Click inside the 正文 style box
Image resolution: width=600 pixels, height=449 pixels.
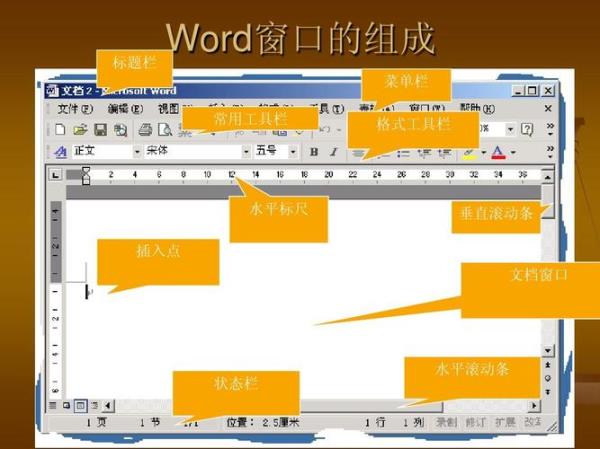102,152
